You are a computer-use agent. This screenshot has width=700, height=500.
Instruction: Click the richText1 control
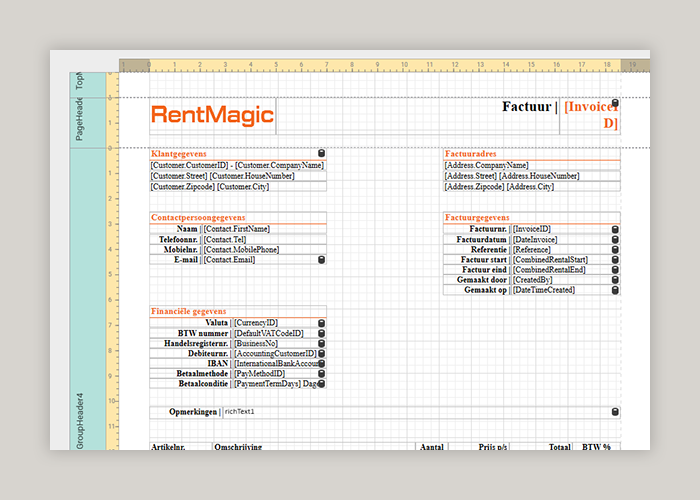[421, 412]
